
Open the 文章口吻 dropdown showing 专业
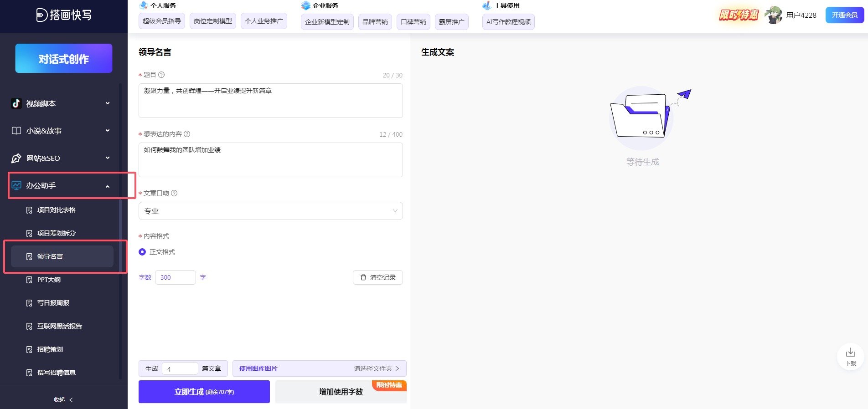pyautogui.click(x=271, y=211)
